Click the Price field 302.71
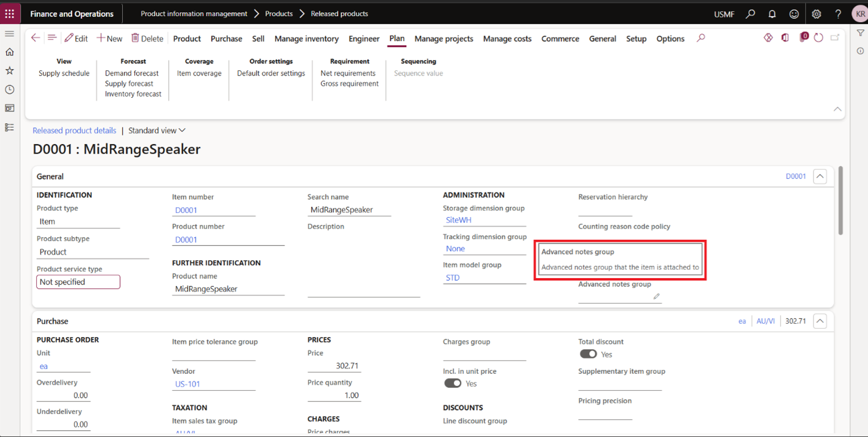The height and width of the screenshot is (437, 868). click(x=334, y=366)
